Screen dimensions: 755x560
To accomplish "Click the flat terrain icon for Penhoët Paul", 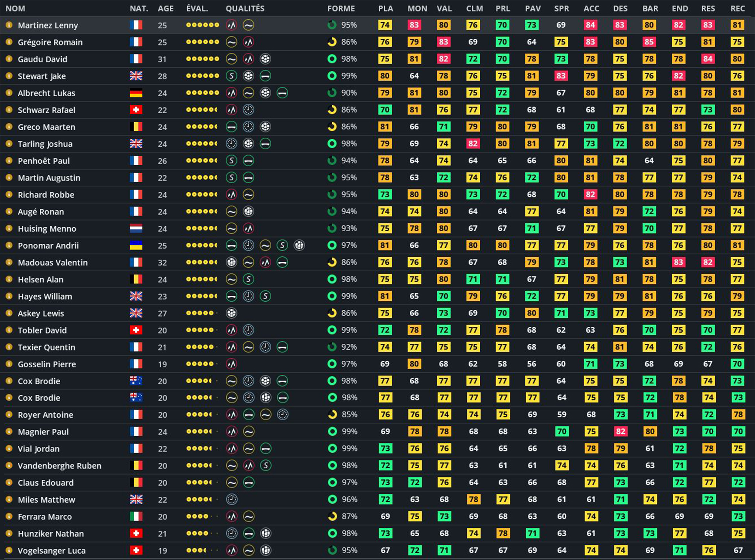I will (248, 160).
